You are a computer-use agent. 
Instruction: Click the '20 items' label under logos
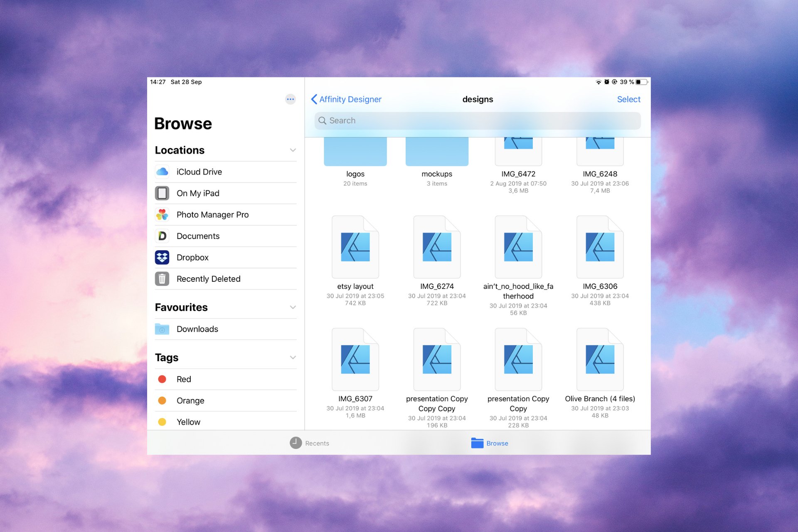[355, 183]
